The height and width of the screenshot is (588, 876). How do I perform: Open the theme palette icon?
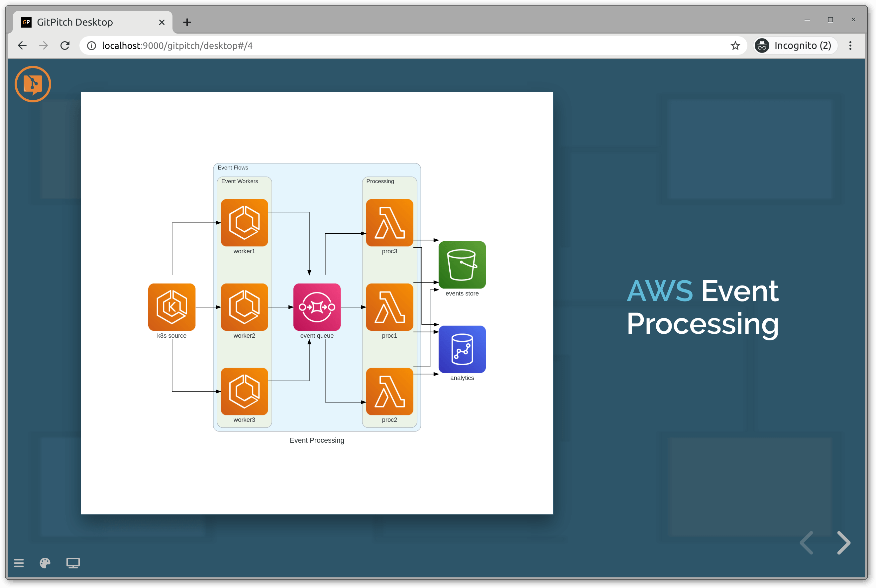pos(45,563)
